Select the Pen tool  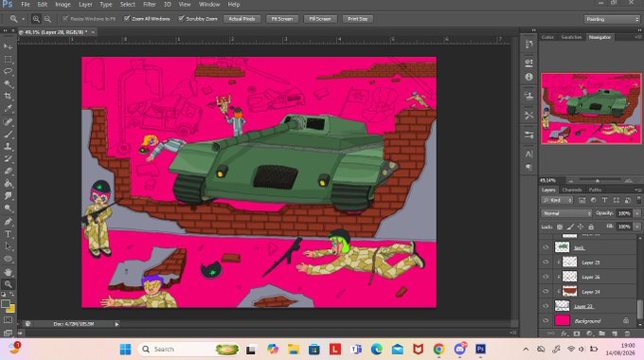click(8, 222)
